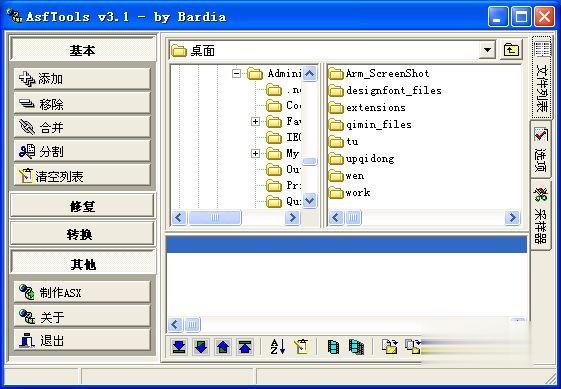
Task: Select the upqidong folder
Action: (x=361, y=159)
